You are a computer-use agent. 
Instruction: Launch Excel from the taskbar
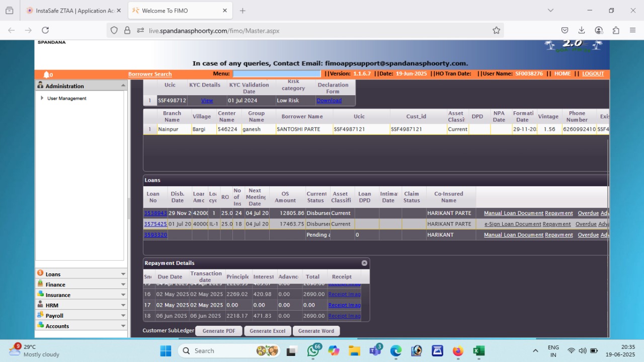tap(478, 351)
